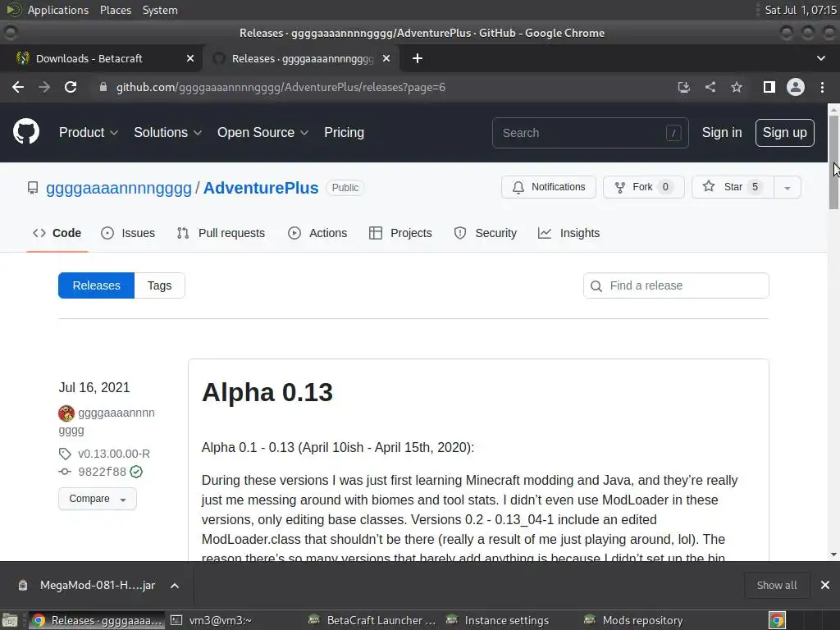Open the Projects tab

[400, 233]
